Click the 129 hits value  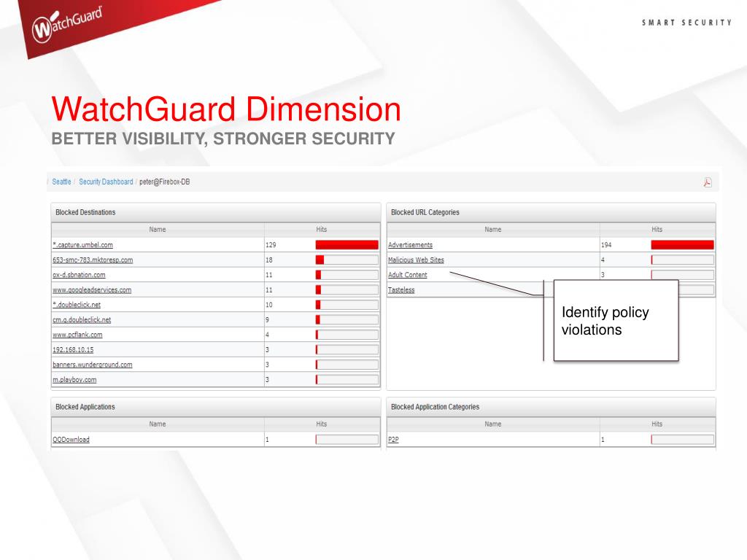(271, 245)
